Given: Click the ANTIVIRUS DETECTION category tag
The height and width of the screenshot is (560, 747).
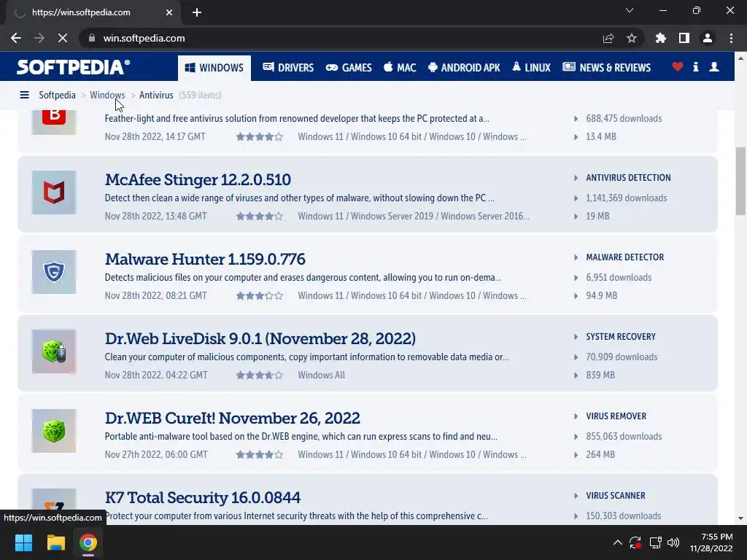Looking at the screenshot, I should click(628, 178).
